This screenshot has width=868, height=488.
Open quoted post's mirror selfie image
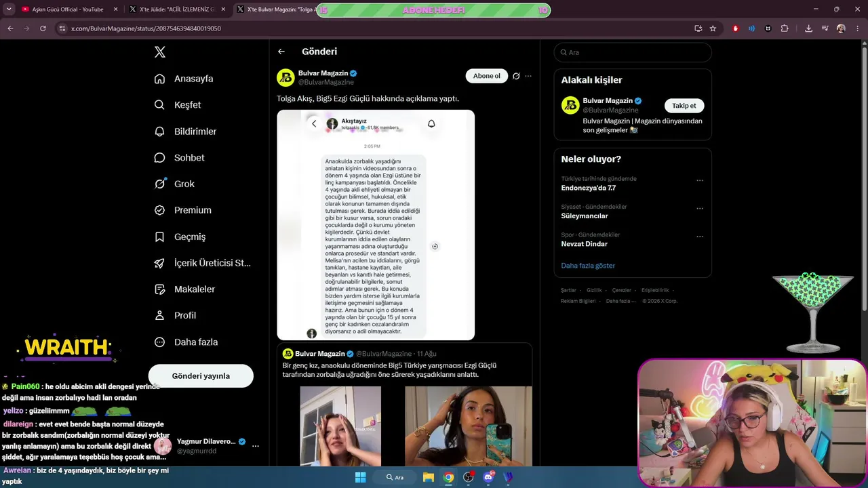[469, 426]
